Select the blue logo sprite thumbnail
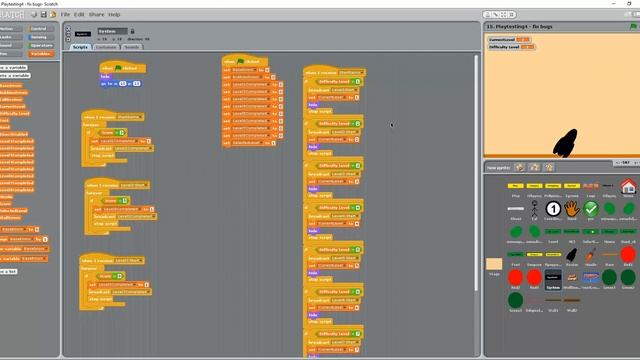This screenshot has height=360, width=640. (591, 278)
